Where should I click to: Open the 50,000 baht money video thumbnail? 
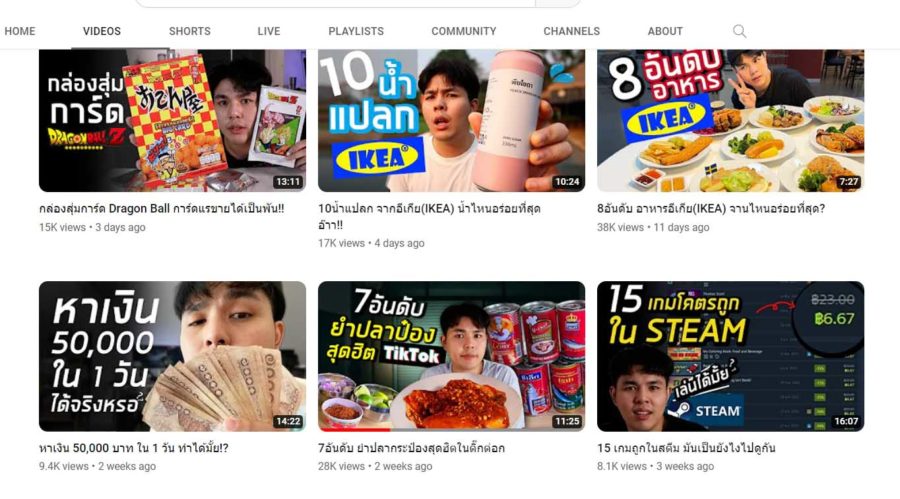(172, 356)
